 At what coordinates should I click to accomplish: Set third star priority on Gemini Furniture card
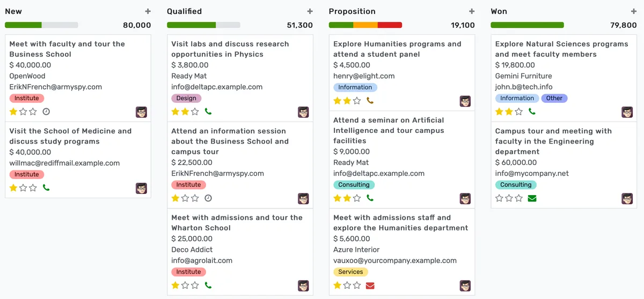[x=519, y=112]
